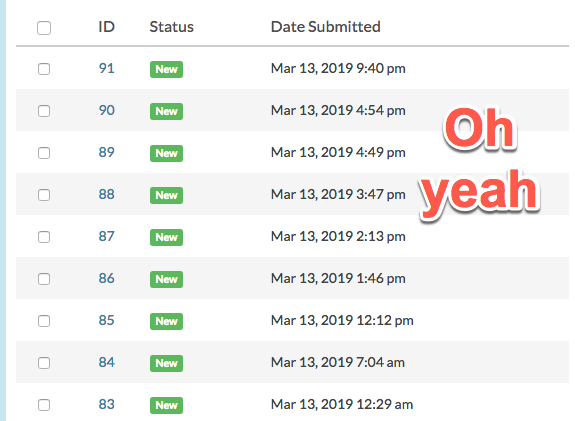Image resolution: width=575 pixels, height=421 pixels.
Task: Click the New badge on entry 87
Action: point(166,237)
